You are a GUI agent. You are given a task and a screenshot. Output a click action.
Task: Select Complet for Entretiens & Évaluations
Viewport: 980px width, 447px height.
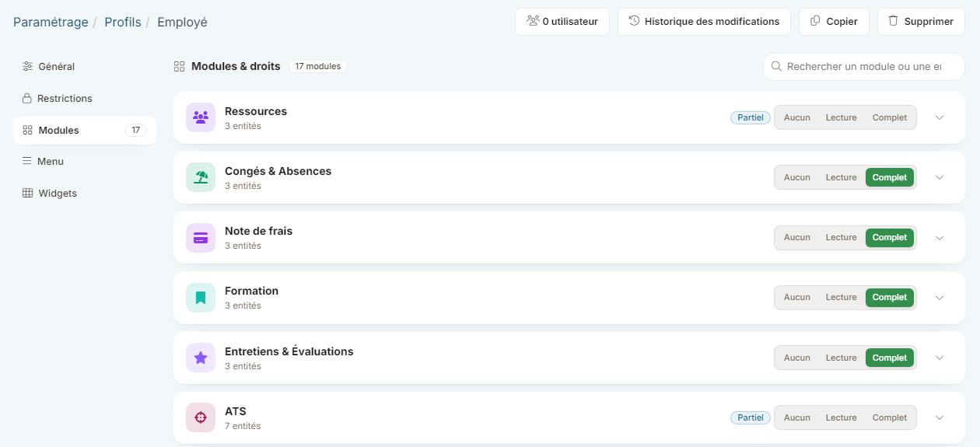tap(889, 358)
